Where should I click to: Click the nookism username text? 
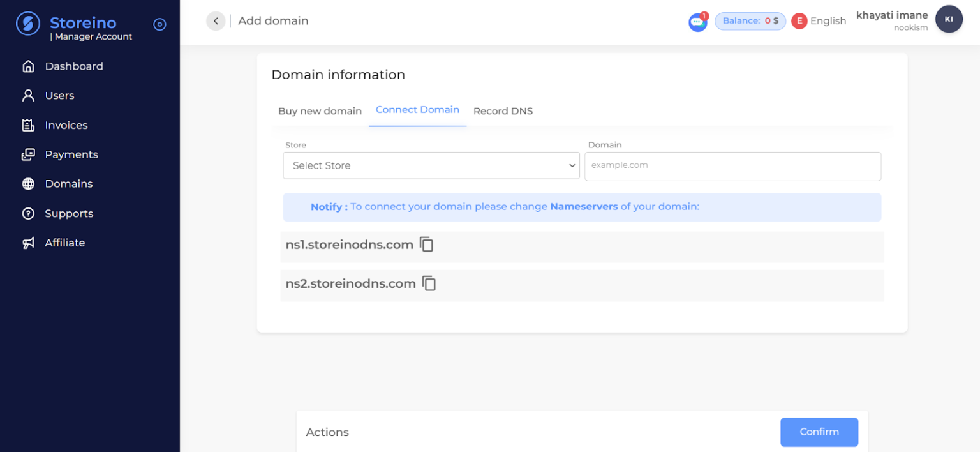pyautogui.click(x=910, y=28)
